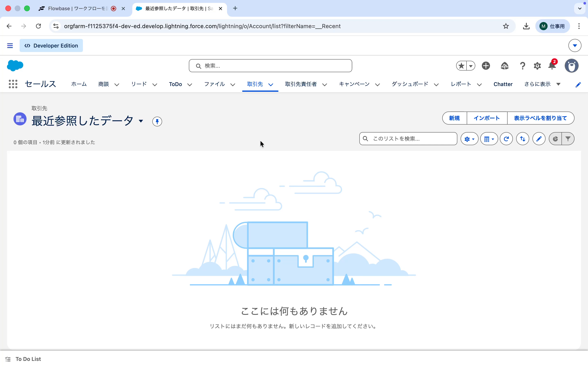The width and height of the screenshot is (588, 367).
Task: Go to the ホーム tab
Action: tap(79, 84)
